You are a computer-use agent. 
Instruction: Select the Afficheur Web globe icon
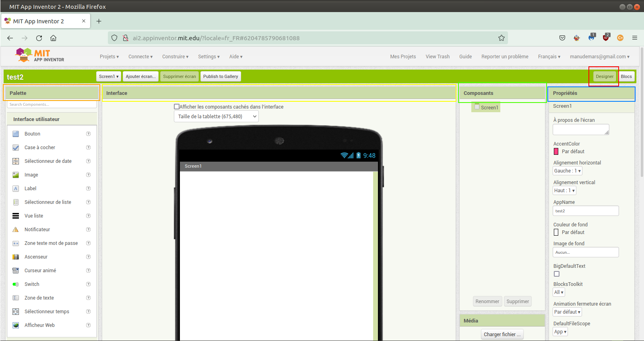pyautogui.click(x=16, y=325)
